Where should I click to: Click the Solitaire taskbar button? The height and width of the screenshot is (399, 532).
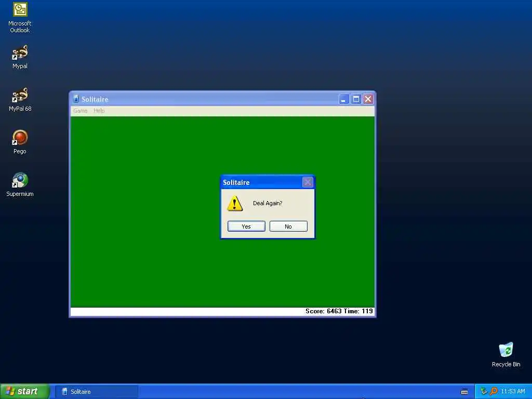coord(97,392)
